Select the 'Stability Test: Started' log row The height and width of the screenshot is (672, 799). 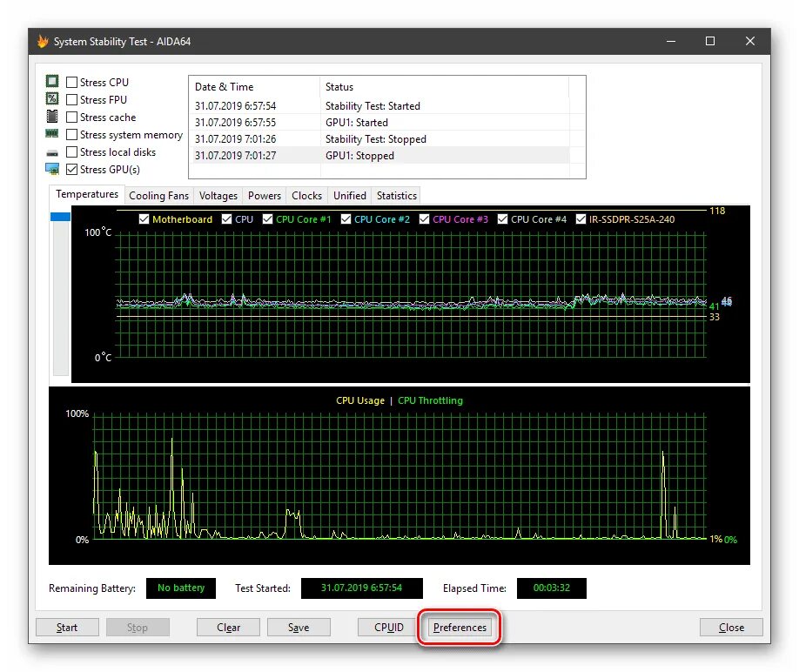[x=379, y=106]
